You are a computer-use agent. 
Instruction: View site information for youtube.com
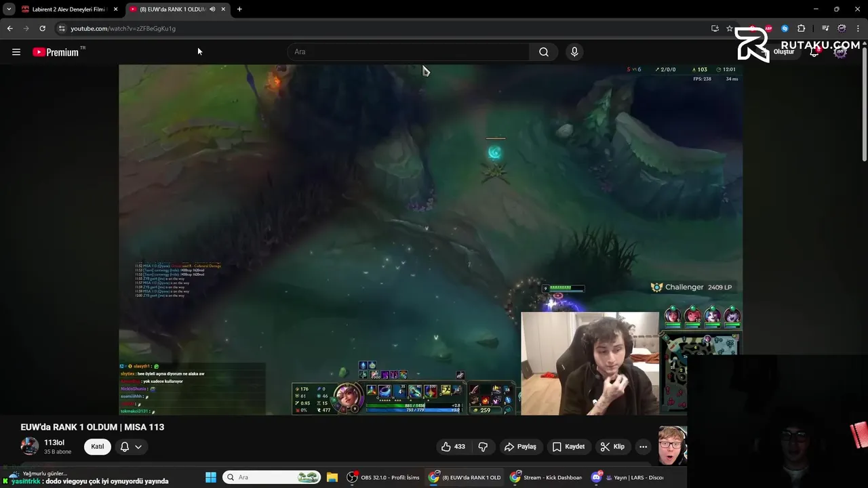(62, 28)
